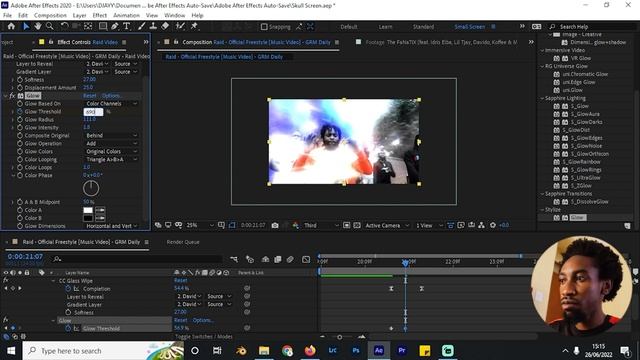640x360 pixels.
Task: Toggle stopwatch for Color A
Action: point(20,210)
